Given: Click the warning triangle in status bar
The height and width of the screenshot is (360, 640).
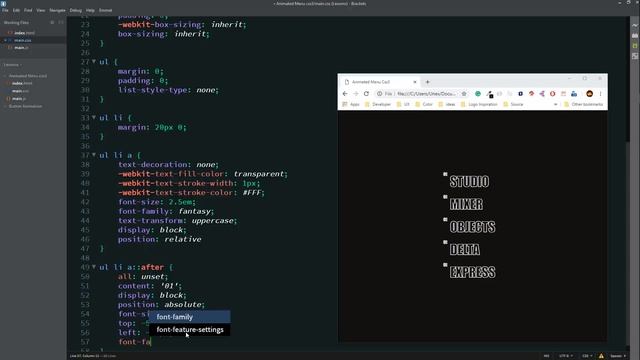Looking at the screenshot, I should coord(601,356).
